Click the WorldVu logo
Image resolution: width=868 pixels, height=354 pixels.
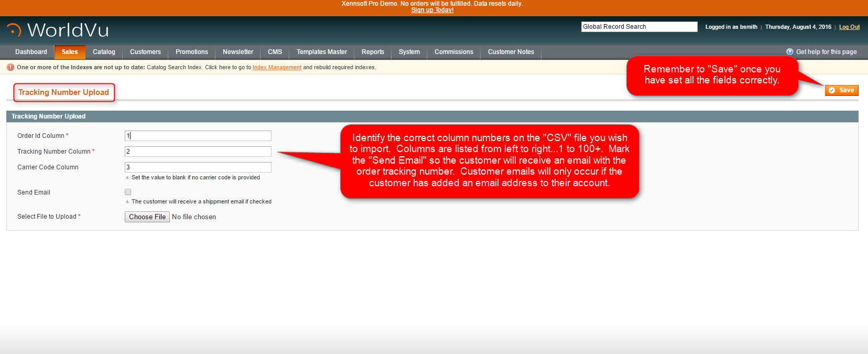[x=58, y=30]
